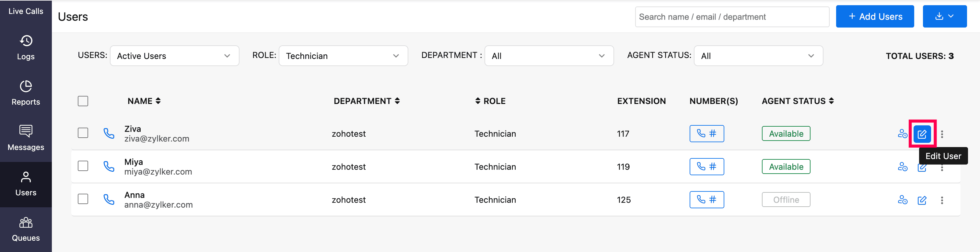Click the download export button
Image resolution: width=980 pixels, height=252 pixels.
[x=944, y=16]
